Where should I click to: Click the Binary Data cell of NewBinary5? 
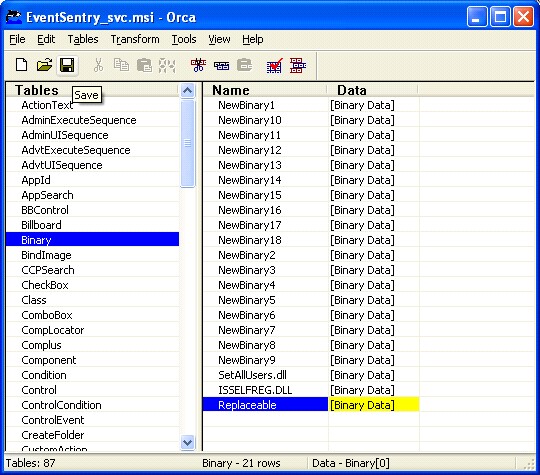[x=362, y=300]
